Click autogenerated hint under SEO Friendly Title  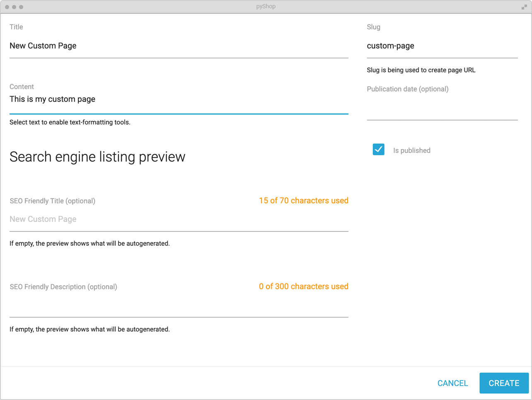[89, 243]
